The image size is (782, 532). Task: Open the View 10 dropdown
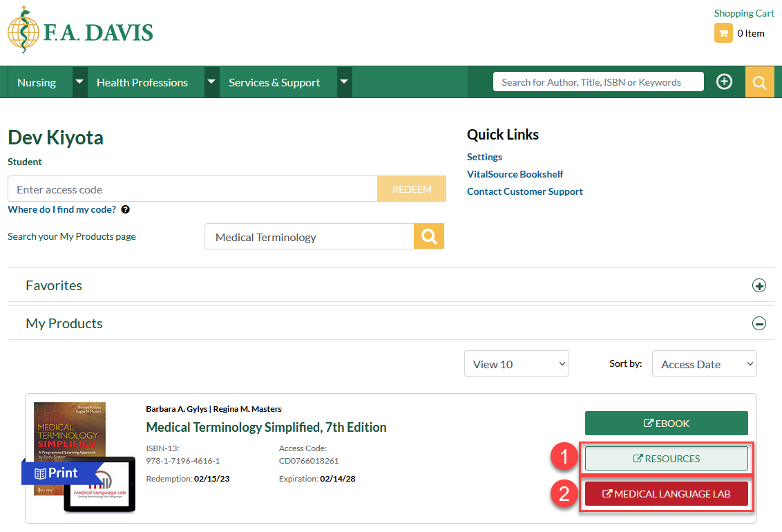pyautogui.click(x=517, y=364)
